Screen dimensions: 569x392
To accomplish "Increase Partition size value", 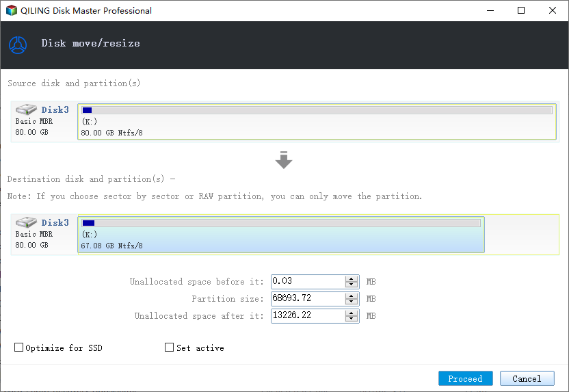I will pyautogui.click(x=352, y=296).
